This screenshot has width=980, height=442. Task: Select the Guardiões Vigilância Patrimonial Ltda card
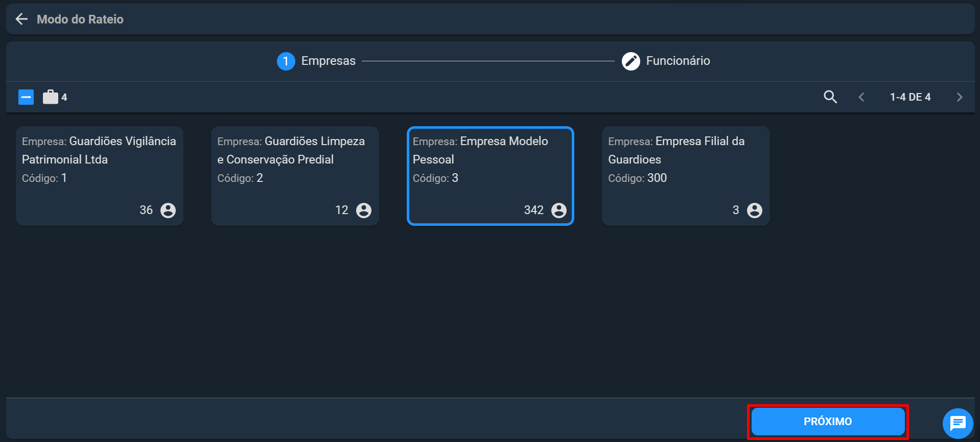tap(100, 176)
